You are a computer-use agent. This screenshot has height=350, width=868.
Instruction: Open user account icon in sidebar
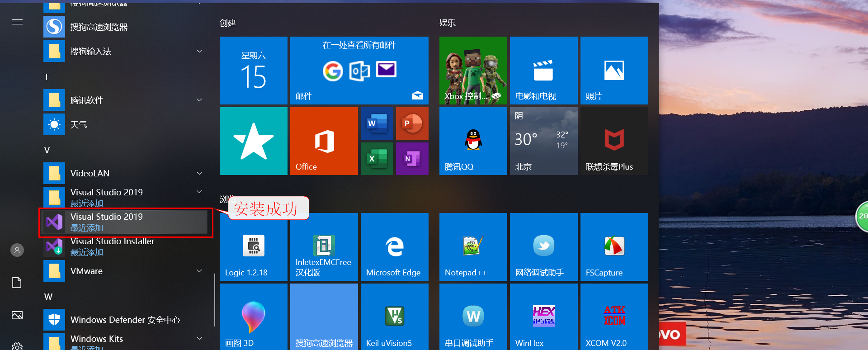tap(17, 250)
